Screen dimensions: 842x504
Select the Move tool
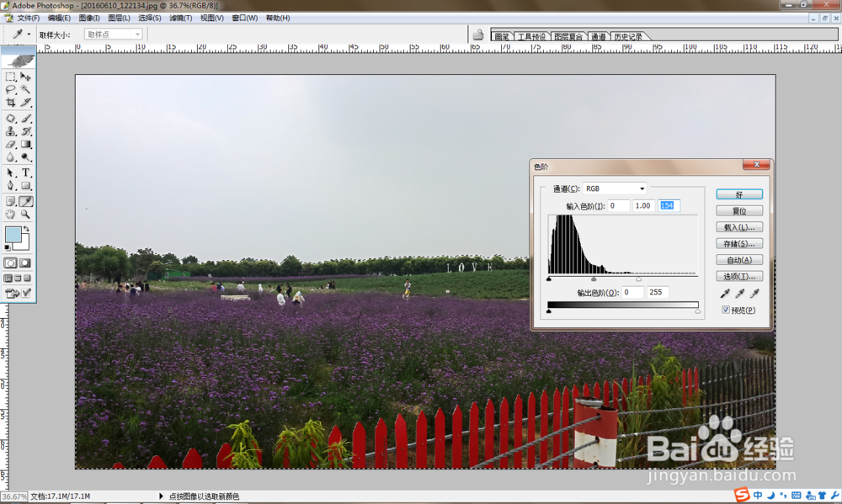click(x=25, y=77)
